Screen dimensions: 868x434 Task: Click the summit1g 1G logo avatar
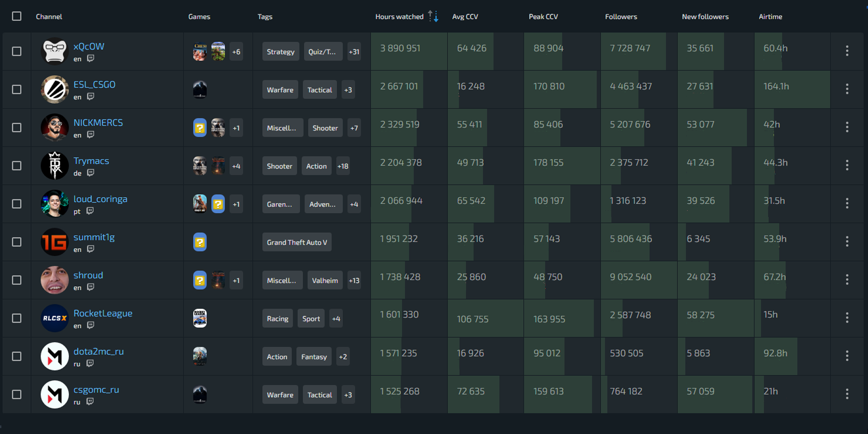(55, 242)
